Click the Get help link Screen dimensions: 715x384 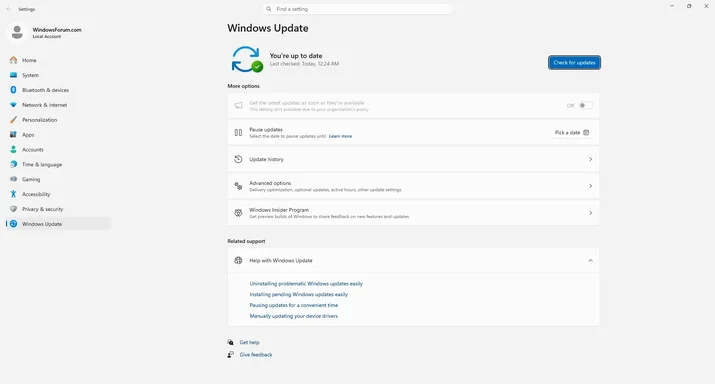pyautogui.click(x=249, y=342)
